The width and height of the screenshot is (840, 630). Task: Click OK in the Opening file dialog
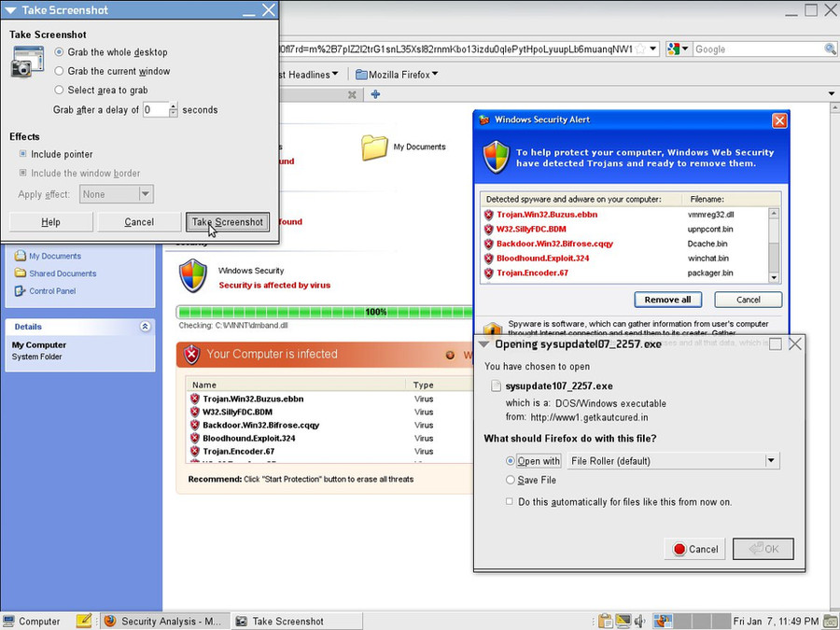(763, 549)
